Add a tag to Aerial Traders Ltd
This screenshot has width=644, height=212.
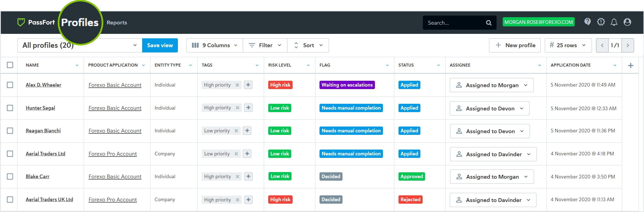pyautogui.click(x=247, y=153)
